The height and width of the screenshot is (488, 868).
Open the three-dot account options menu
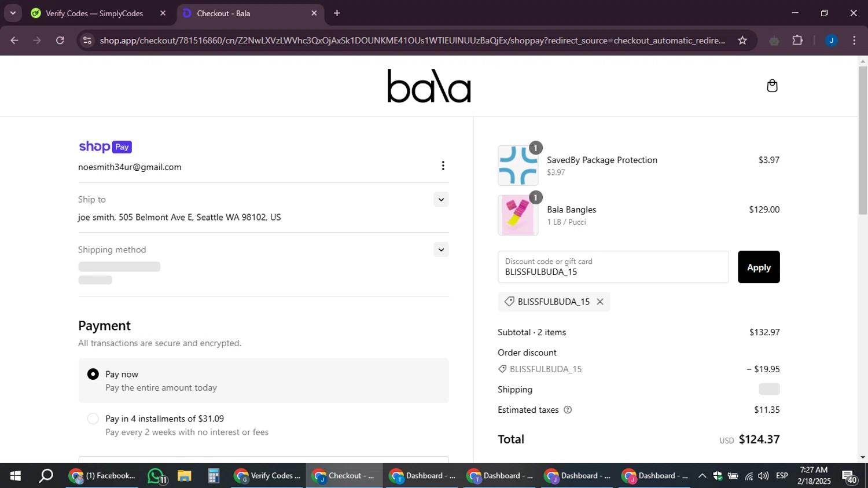(443, 166)
